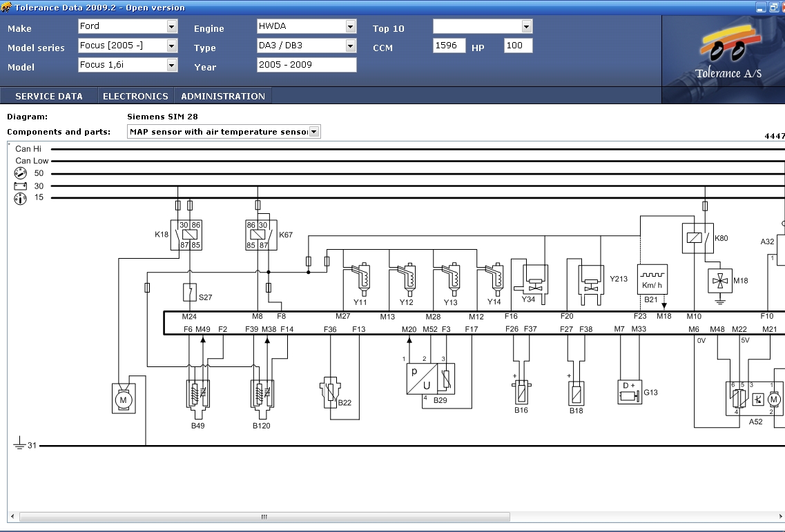Click the B120 sensor symbol
The height and width of the screenshot is (532, 785).
point(262,399)
